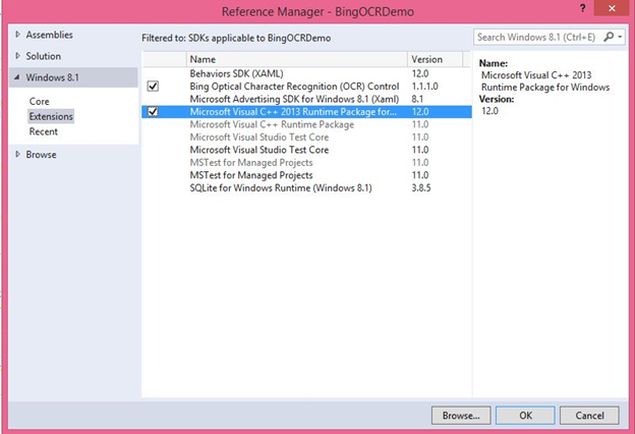Expand the Browse tree node
The width and height of the screenshot is (635, 434).
18,154
